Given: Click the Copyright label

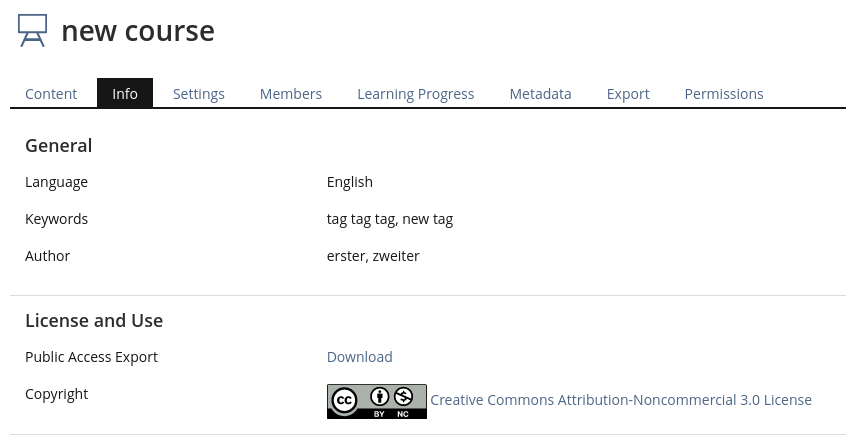Looking at the screenshot, I should point(57,394).
